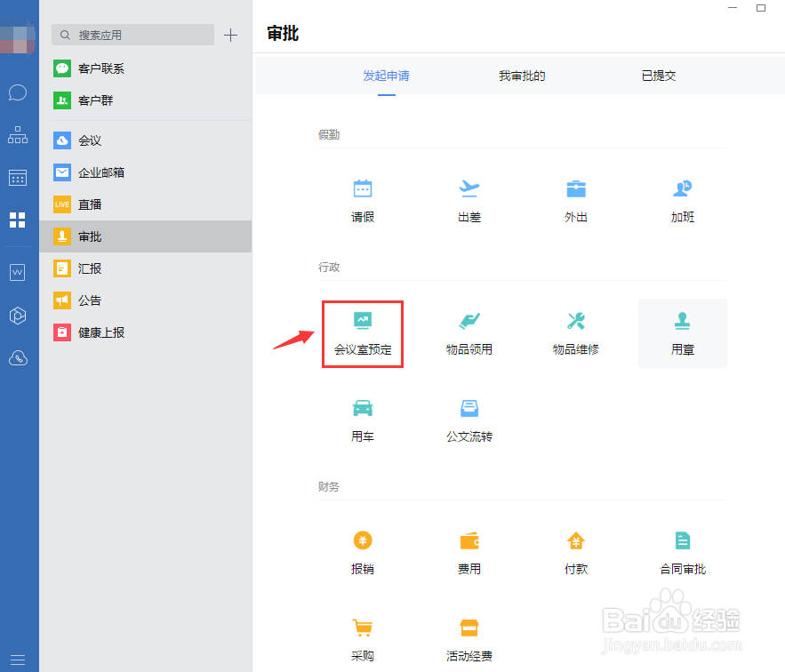Screen dimensions: 785x672
Task: Click the 搜索应用 search field
Action: coord(132,35)
